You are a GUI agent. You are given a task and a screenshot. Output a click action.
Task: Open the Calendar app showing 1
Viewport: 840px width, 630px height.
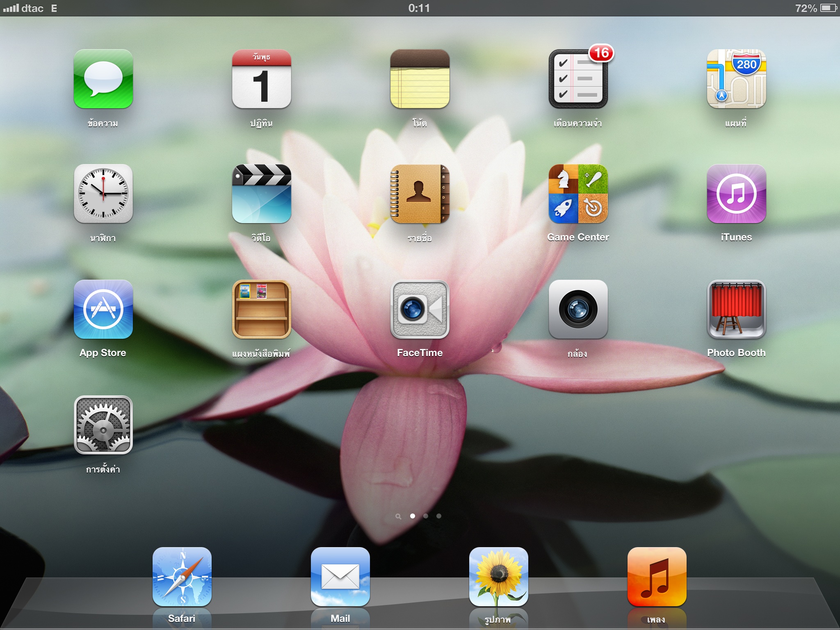261,79
